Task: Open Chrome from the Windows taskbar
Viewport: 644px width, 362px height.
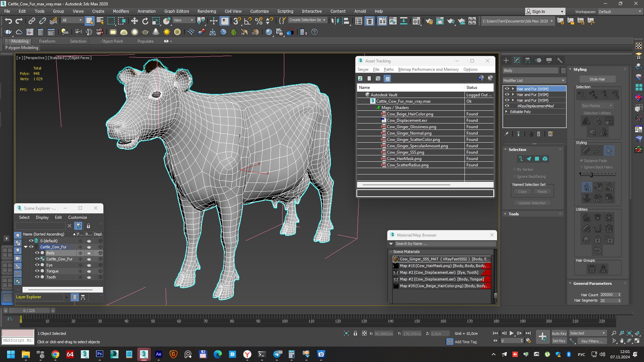Action: 55,354
